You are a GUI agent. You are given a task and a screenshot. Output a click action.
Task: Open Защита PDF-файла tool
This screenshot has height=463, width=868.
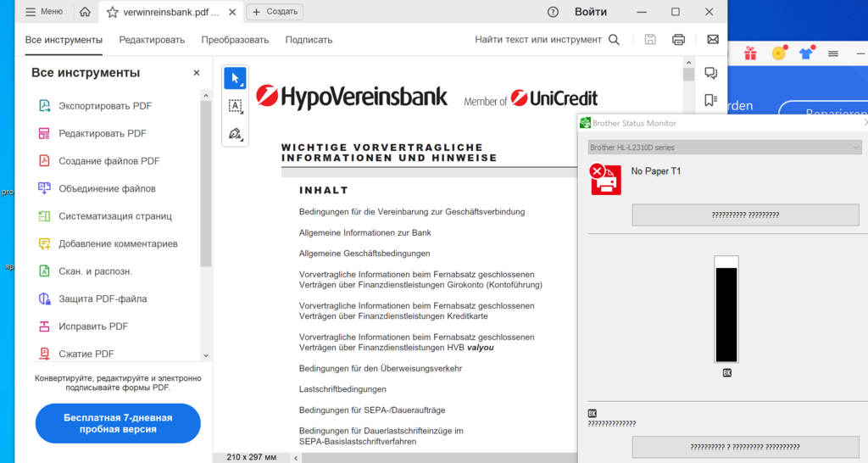coord(92,299)
